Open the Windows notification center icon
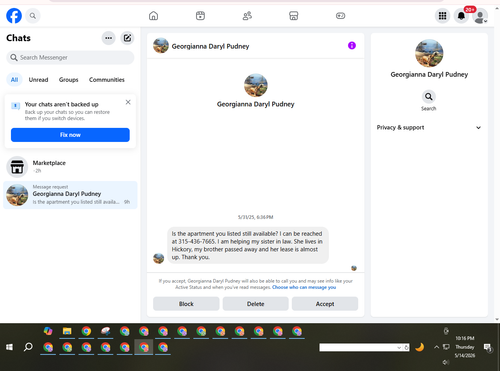Image resolution: width=500 pixels, height=371 pixels. [x=488, y=347]
